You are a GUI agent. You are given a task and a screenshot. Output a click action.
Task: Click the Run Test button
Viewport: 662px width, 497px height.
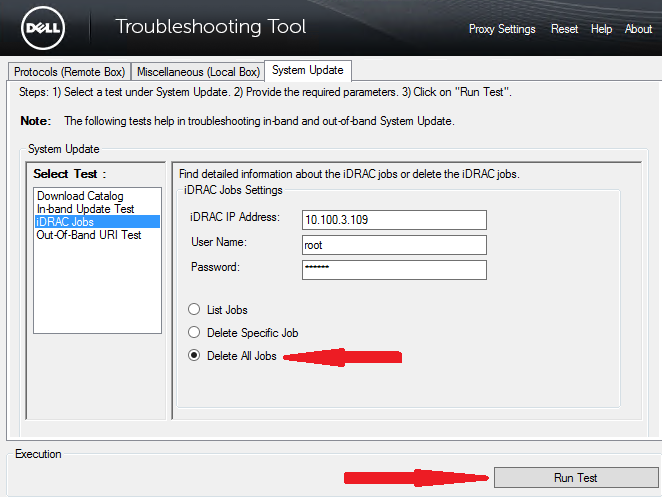pos(576,478)
